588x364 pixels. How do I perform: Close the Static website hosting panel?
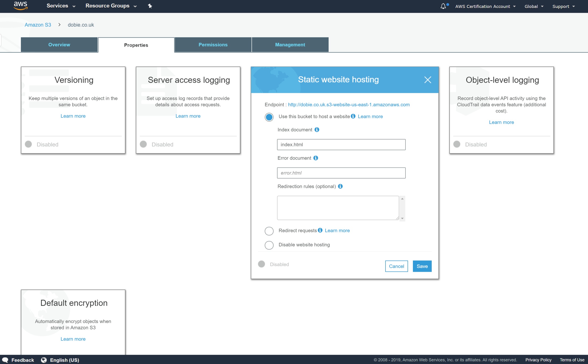click(428, 80)
